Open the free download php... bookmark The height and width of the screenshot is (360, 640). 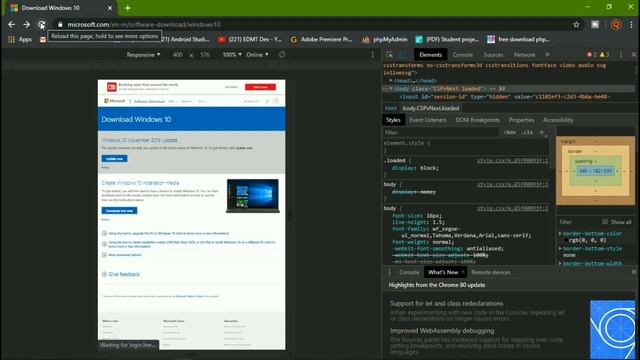[518, 40]
